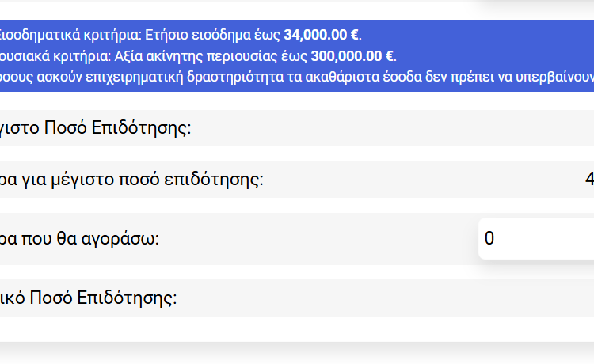Click the 'Μέγιστο Ποσό Επιδότησης' label
The image size is (594, 364).
point(95,128)
